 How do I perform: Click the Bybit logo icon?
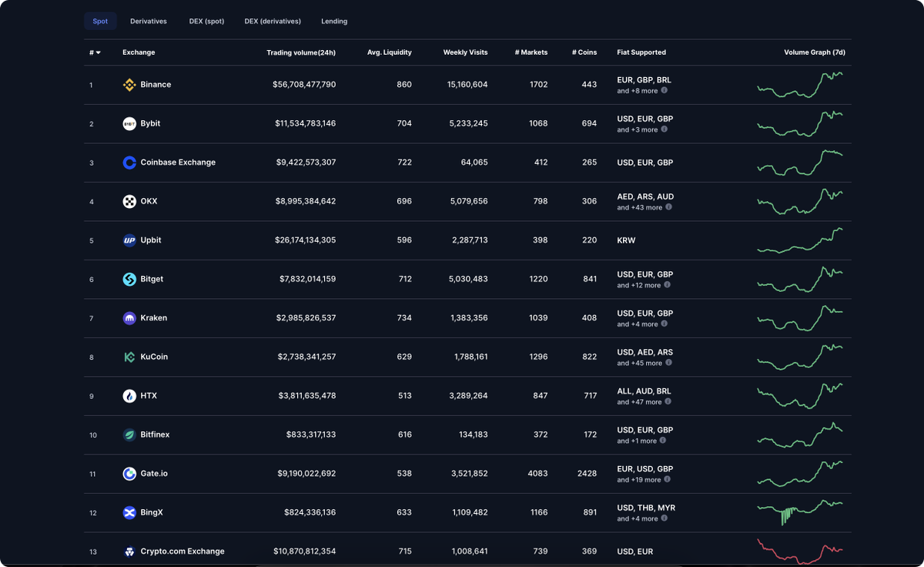pyautogui.click(x=129, y=123)
